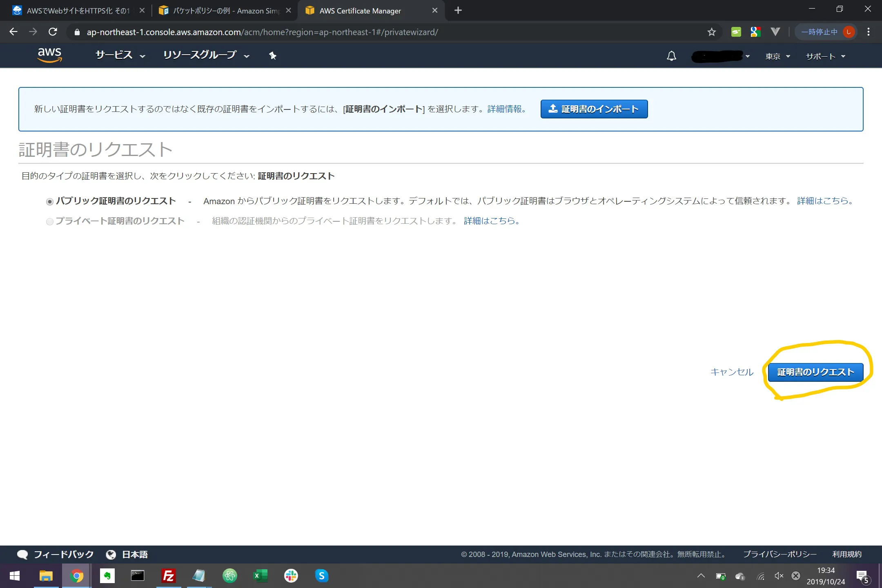Go forward with the browser forward arrow

(x=33, y=32)
